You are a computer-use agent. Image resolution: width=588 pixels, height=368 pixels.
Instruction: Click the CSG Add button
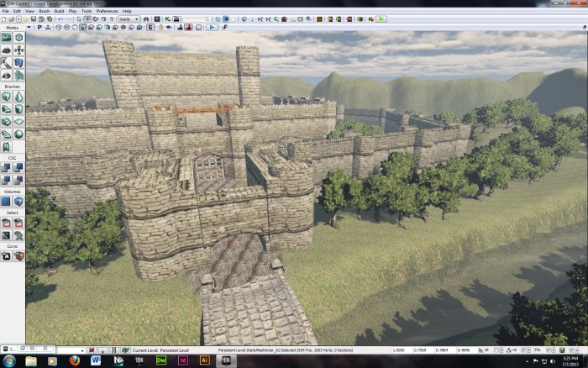6,166
